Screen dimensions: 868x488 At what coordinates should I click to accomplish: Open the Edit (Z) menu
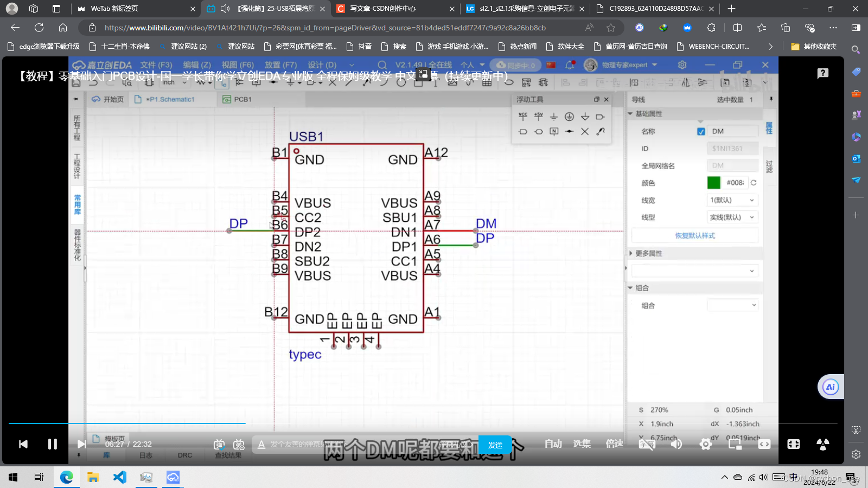tap(197, 65)
